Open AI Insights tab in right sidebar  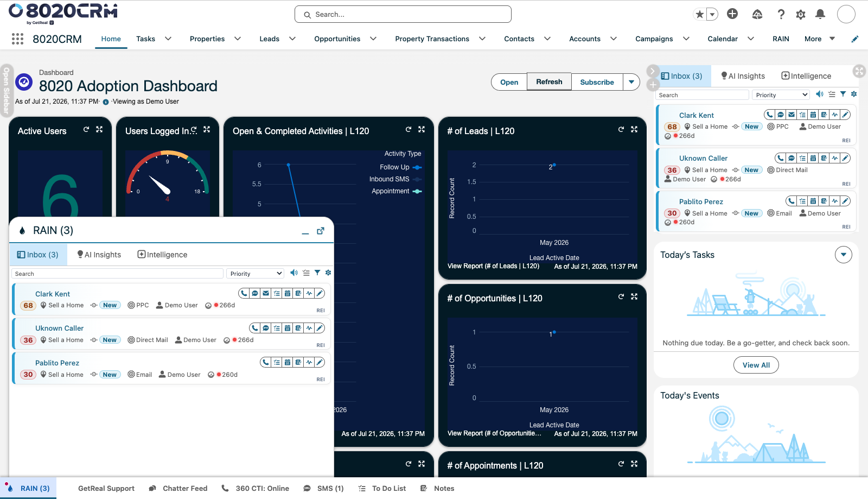click(743, 76)
